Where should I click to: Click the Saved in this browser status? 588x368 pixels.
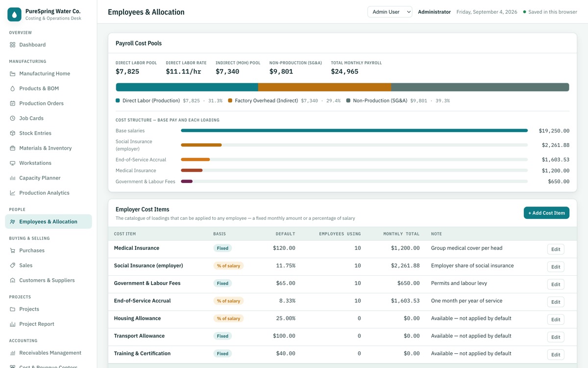click(x=550, y=12)
